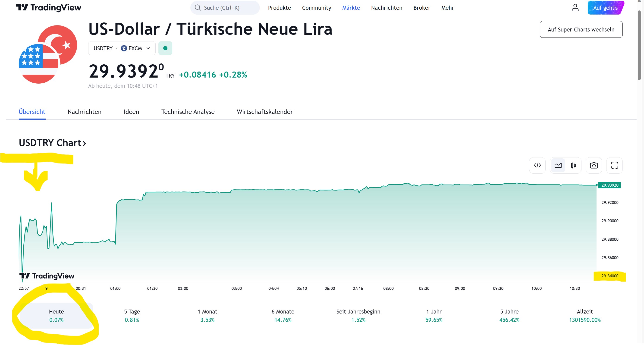Click the embed code icon above chart
This screenshot has height=345, width=644.
pyautogui.click(x=537, y=165)
